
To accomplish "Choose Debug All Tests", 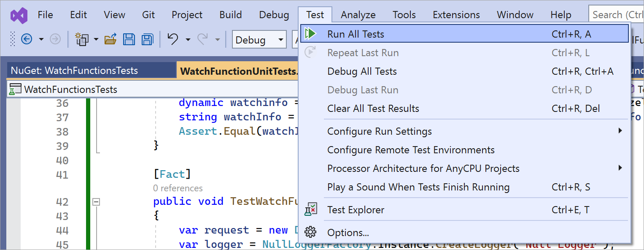I will pyautogui.click(x=464, y=71).
